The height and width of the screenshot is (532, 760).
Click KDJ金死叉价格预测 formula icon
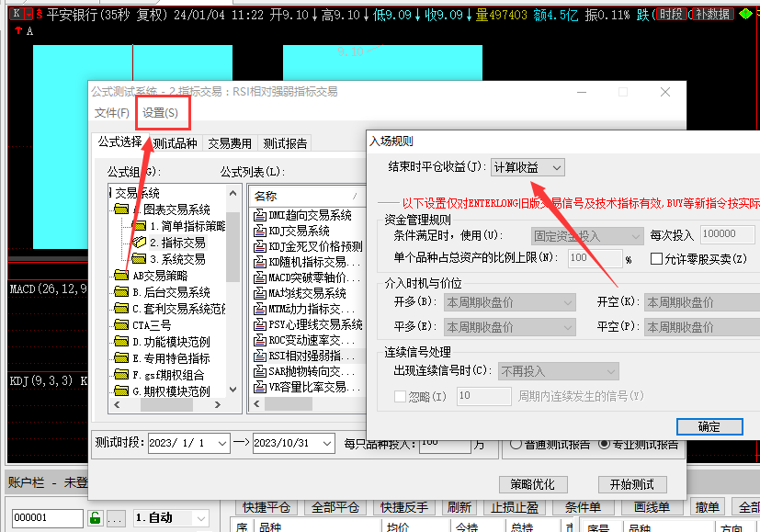[260, 246]
